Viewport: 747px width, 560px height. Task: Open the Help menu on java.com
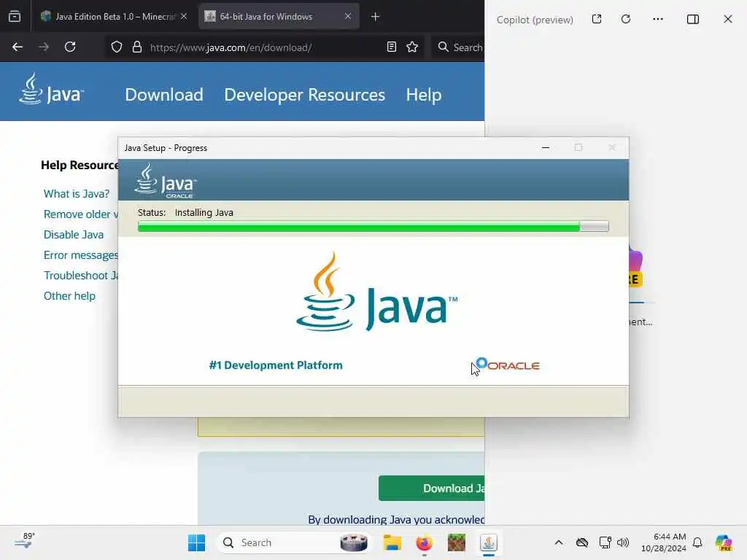click(424, 95)
